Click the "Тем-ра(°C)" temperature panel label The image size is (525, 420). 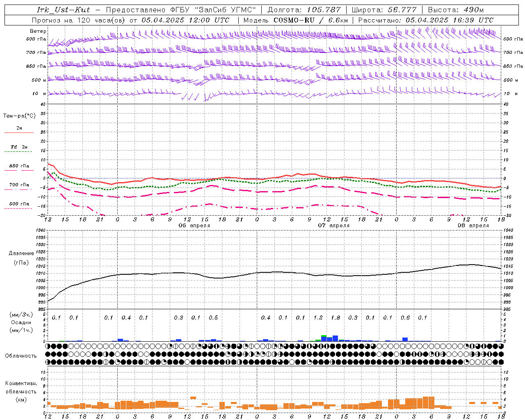pos(19,116)
